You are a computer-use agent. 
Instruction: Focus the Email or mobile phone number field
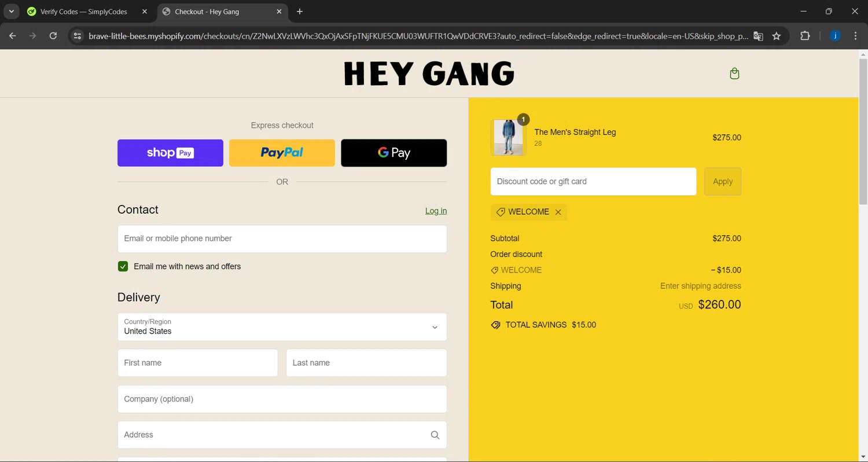(x=282, y=239)
